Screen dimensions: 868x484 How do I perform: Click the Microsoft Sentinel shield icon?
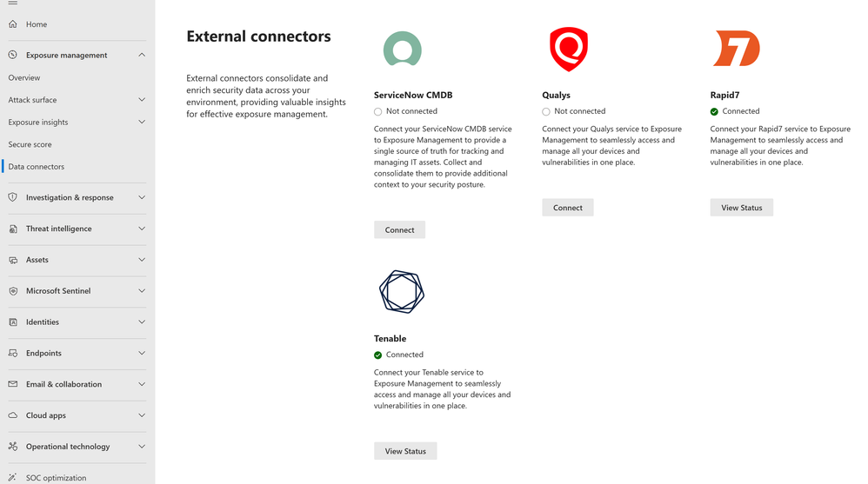click(13, 291)
